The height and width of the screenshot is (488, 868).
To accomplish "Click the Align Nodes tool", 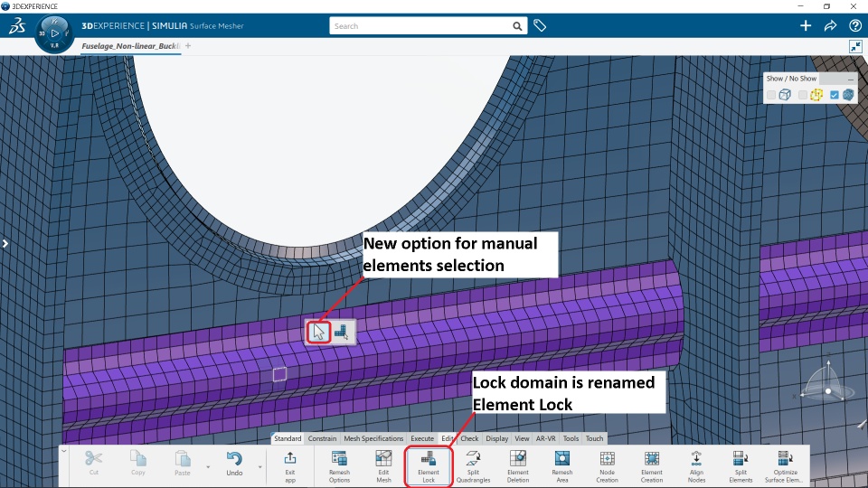I will tap(696, 459).
